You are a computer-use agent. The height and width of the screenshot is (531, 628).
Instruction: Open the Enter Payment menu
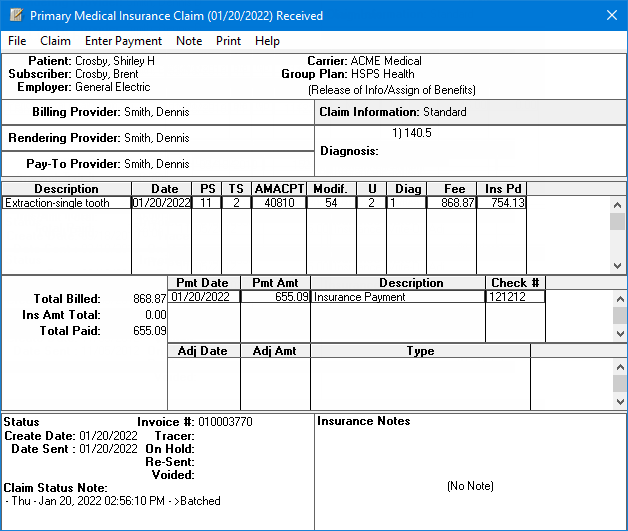point(123,41)
